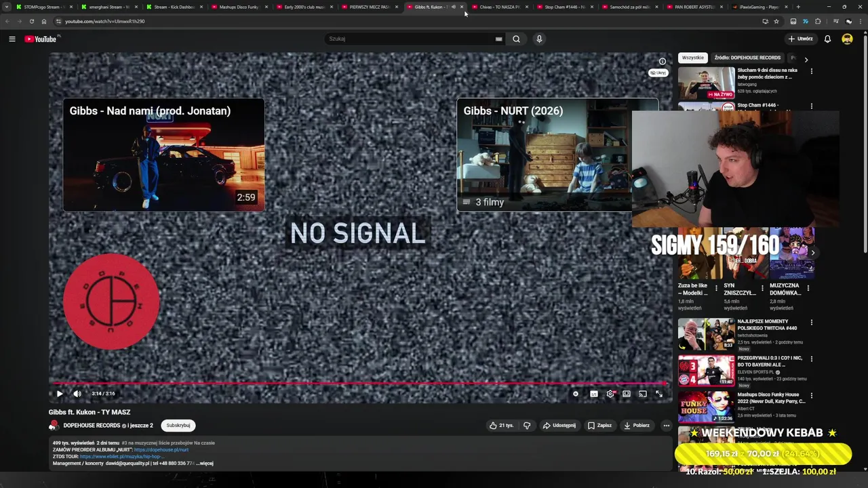Toggle the autoplay switch in player
868x488 pixels.
coord(576,394)
